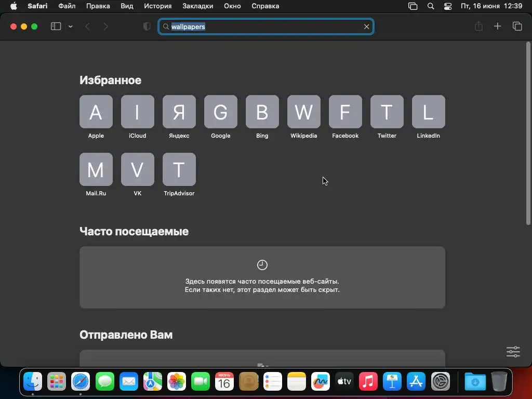Click the Часто посещаемые heading

coord(134,231)
